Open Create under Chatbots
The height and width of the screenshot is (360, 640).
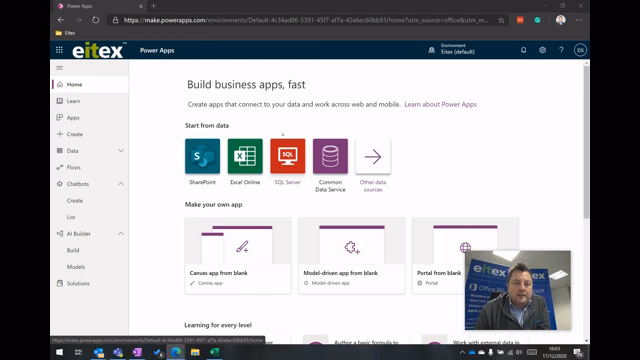pyautogui.click(x=75, y=201)
